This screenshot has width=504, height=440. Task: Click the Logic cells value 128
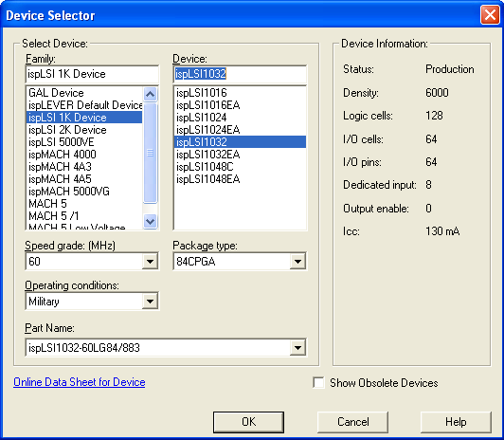pyautogui.click(x=434, y=116)
